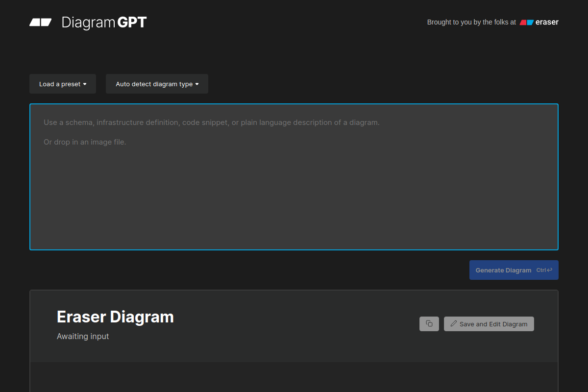Image resolution: width=588 pixels, height=392 pixels.
Task: Click the Save and Edit Diagram button
Action: [489, 324]
